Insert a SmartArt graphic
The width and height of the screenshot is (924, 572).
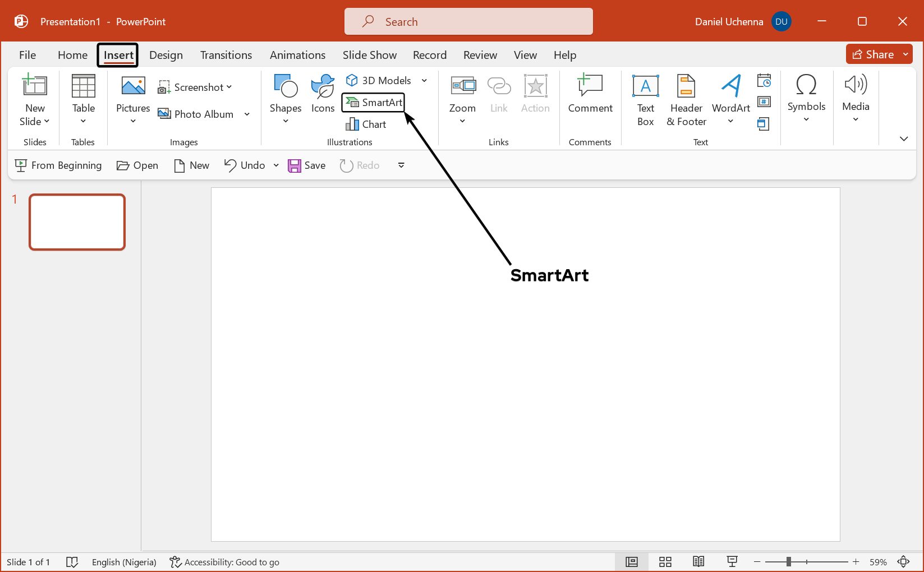373,102
